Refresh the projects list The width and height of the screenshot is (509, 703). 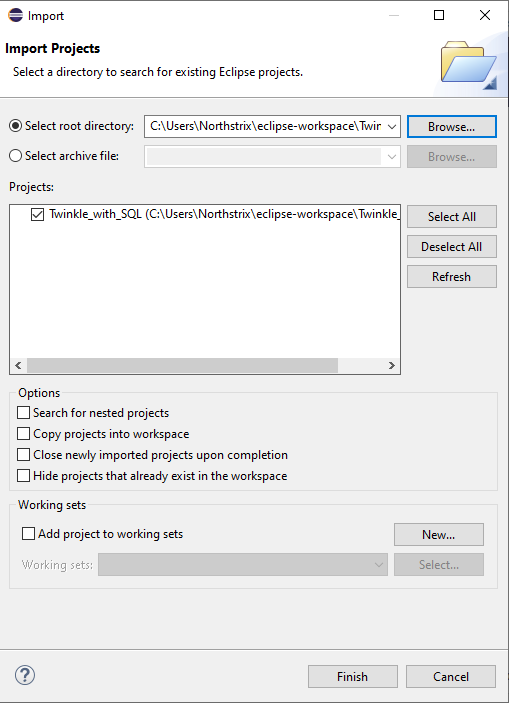pos(452,277)
